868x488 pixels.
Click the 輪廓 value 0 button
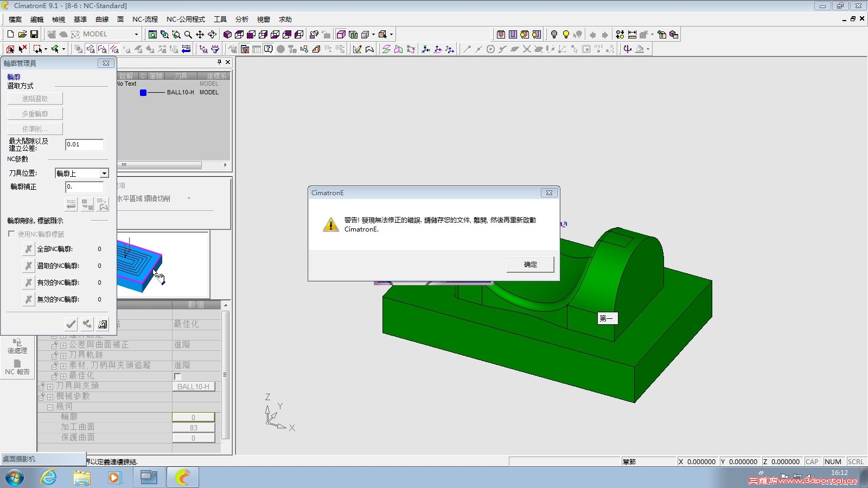point(194,418)
